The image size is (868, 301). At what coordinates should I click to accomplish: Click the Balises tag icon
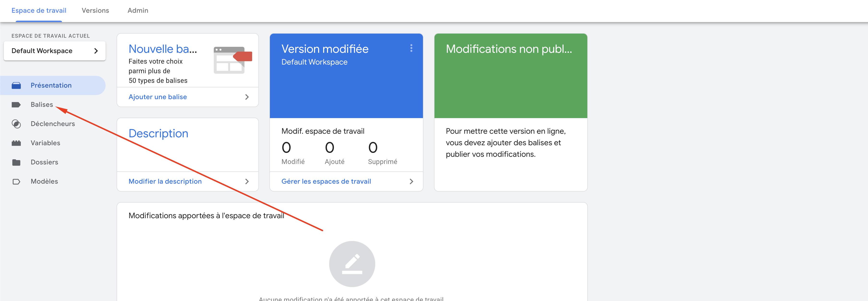pyautogui.click(x=16, y=105)
